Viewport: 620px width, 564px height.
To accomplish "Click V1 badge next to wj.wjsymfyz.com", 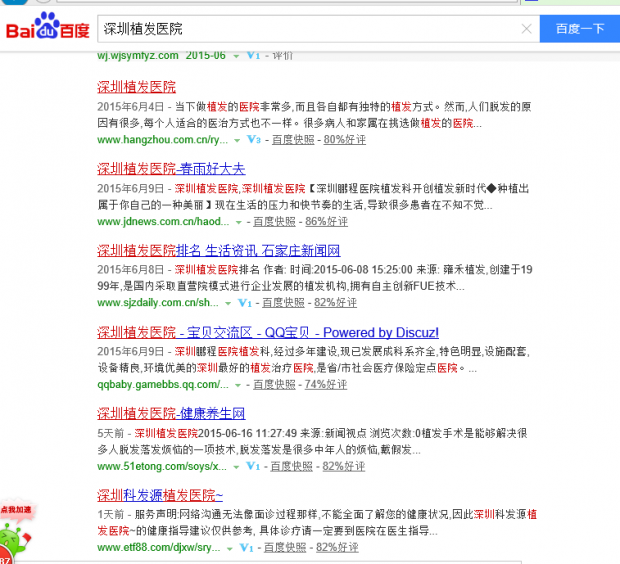I will 253,55.
